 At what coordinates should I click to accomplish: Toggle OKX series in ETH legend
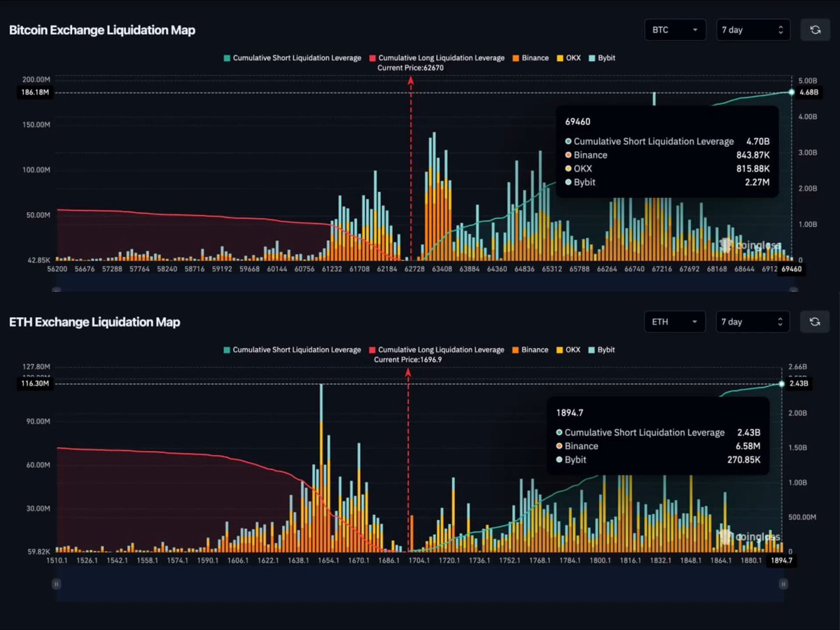click(x=568, y=350)
